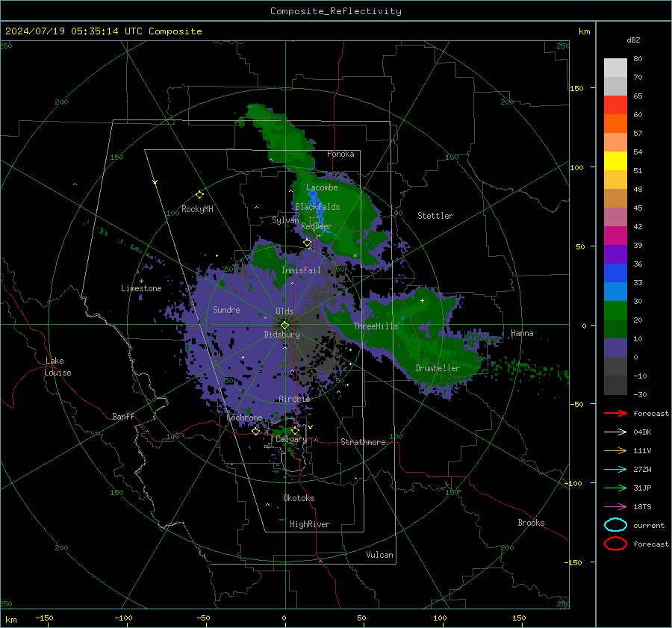The width and height of the screenshot is (672, 628).
Task: Click the green 31JP arrow icon
Action: coord(615,488)
